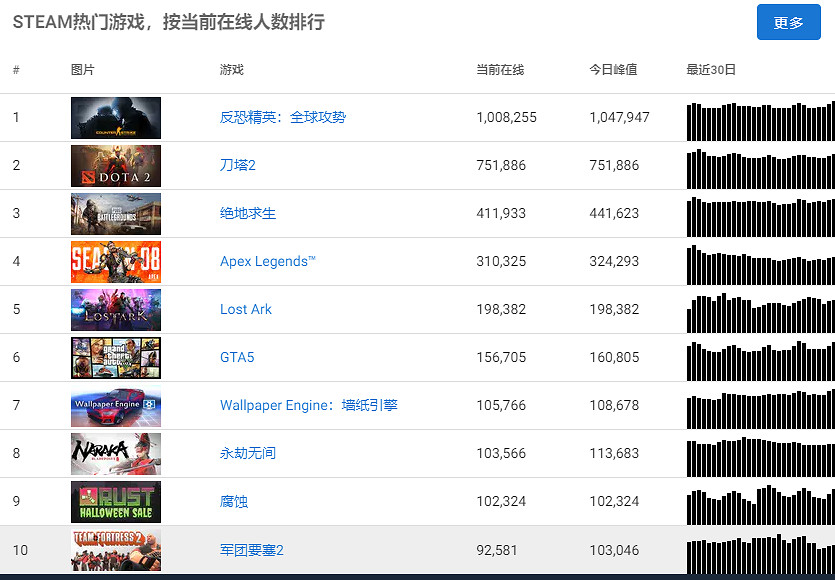835x580 pixels.
Task: Click the 30-day sparkline beside 腐蚀
Action: pyautogui.click(x=757, y=501)
